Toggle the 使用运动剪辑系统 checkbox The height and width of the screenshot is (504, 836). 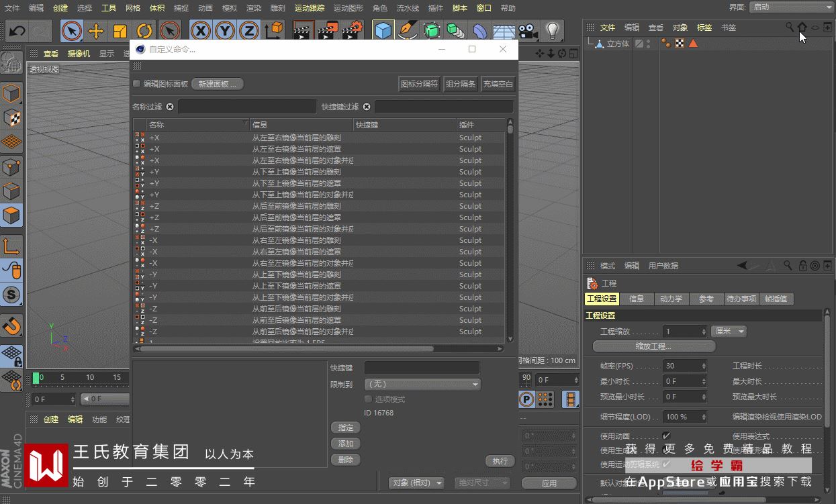pos(667,464)
